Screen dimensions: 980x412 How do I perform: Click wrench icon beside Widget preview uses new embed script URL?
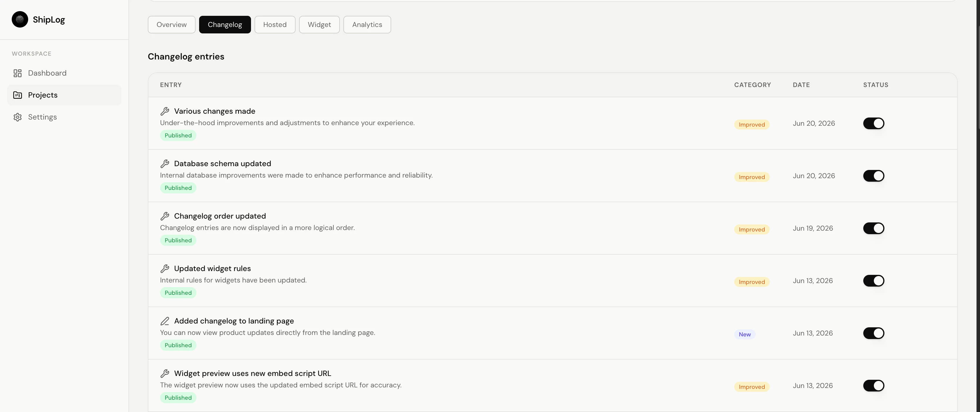(165, 373)
